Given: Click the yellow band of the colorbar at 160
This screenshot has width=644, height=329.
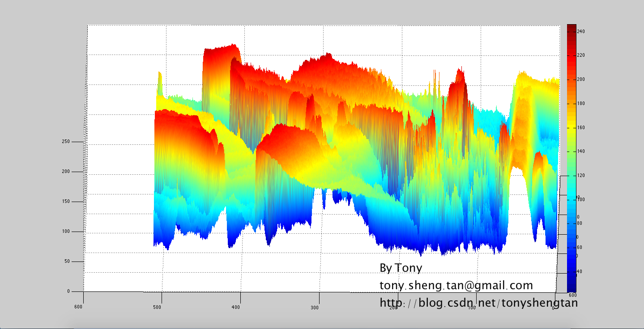Looking at the screenshot, I should [571, 127].
